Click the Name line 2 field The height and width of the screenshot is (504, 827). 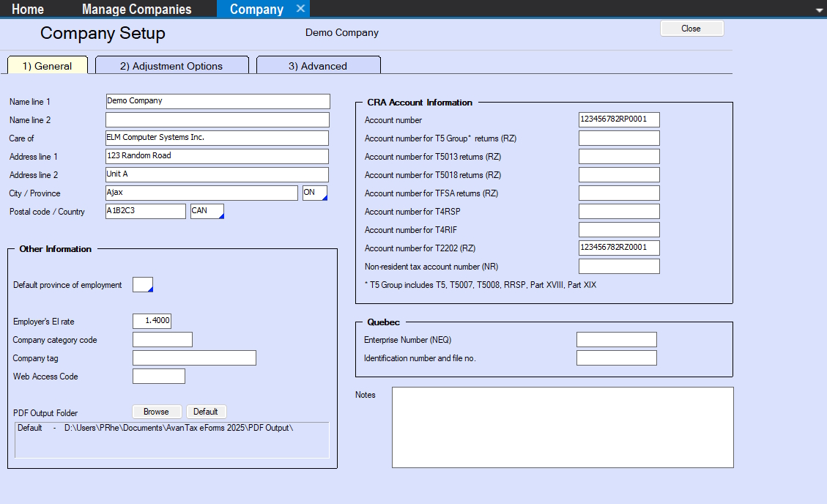(x=218, y=120)
